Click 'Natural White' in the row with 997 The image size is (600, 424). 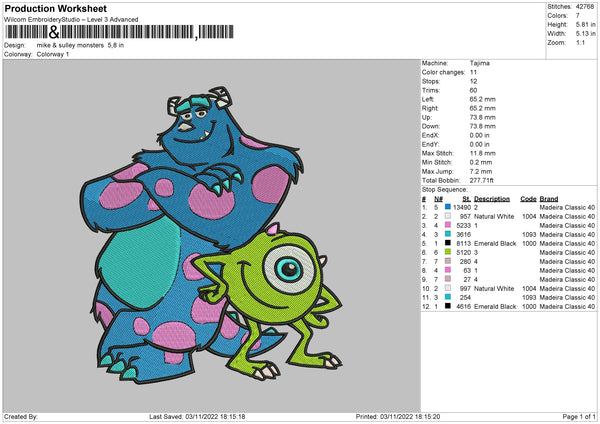(x=494, y=288)
